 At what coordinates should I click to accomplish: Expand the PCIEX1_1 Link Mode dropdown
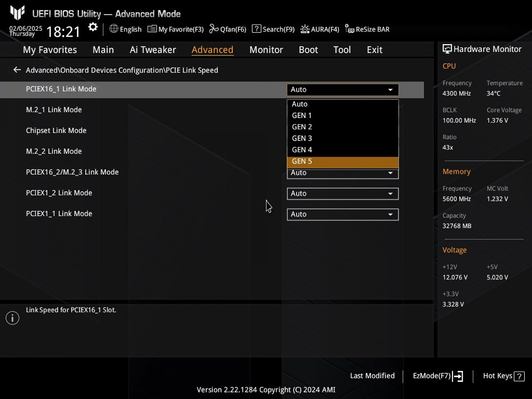coord(343,214)
